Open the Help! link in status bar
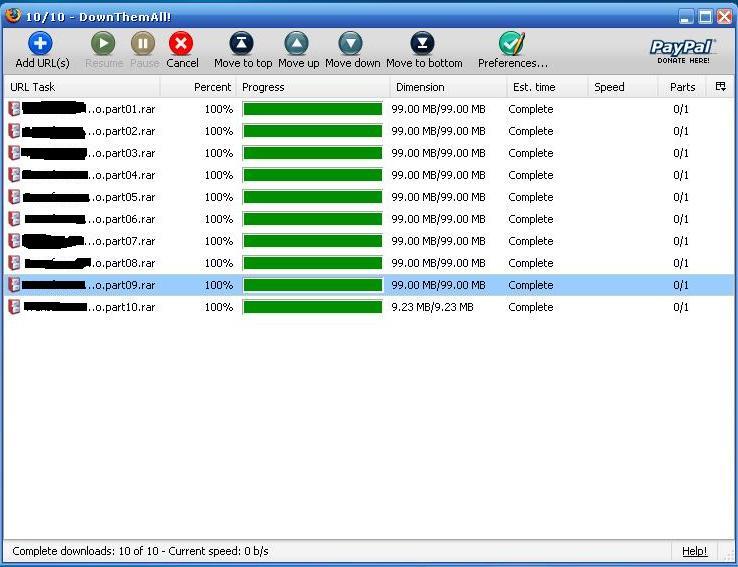 694,551
